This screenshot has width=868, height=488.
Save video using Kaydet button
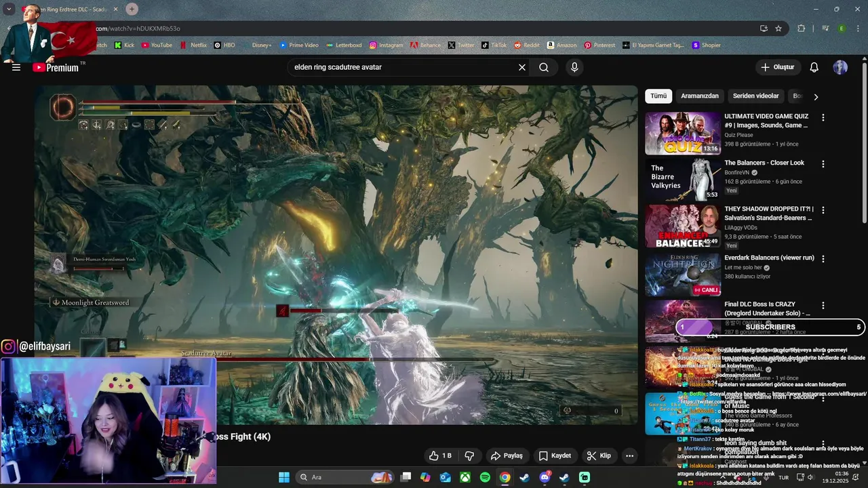[x=555, y=456]
